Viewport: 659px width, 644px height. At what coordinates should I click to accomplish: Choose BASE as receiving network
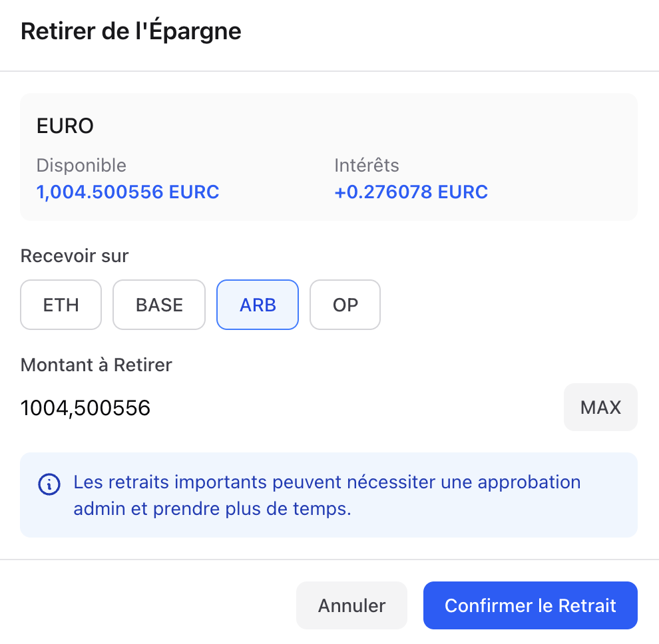tap(159, 305)
